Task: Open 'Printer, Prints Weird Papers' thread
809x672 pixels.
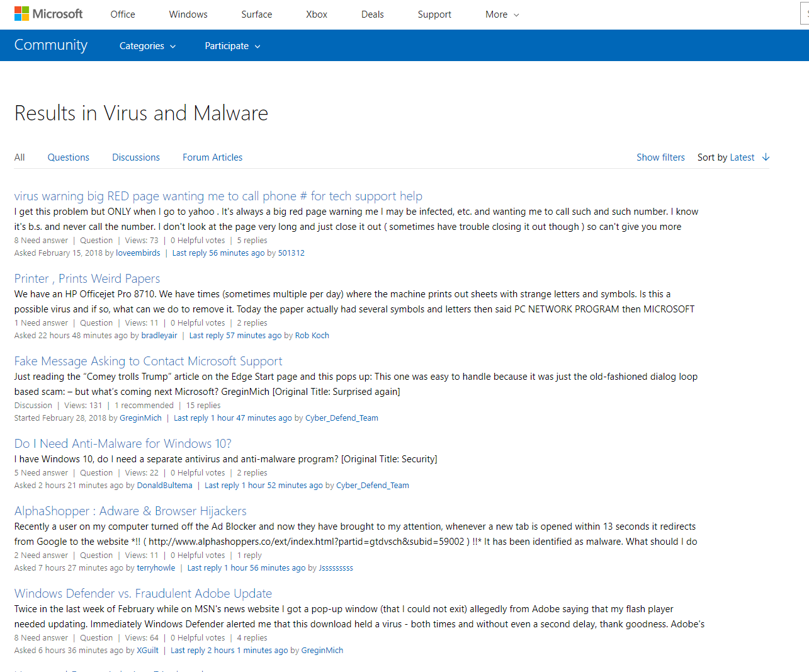Action: pos(88,278)
